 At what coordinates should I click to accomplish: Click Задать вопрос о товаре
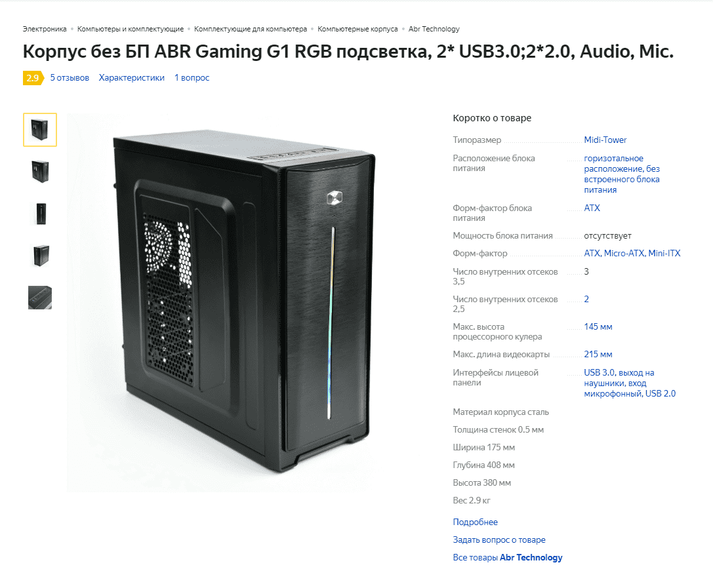point(499,540)
